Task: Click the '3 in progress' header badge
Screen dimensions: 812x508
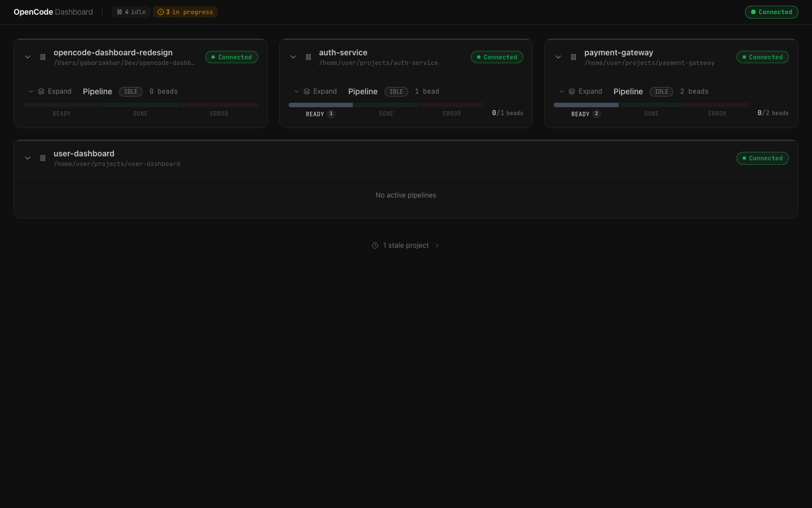Action: (185, 12)
